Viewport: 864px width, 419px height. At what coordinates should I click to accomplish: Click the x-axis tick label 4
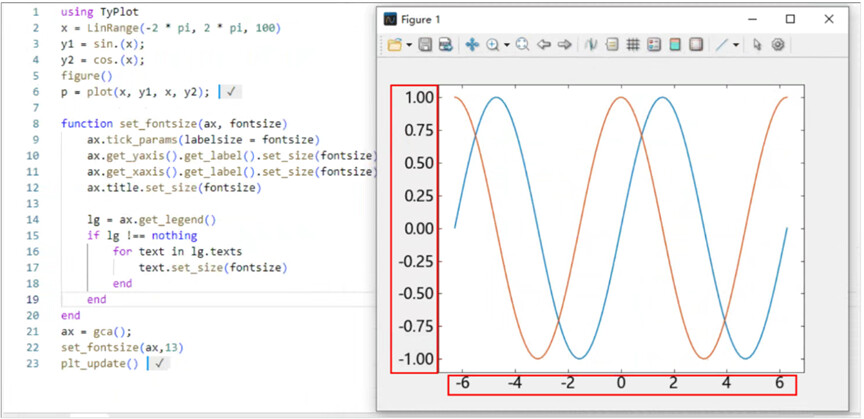[x=726, y=383]
